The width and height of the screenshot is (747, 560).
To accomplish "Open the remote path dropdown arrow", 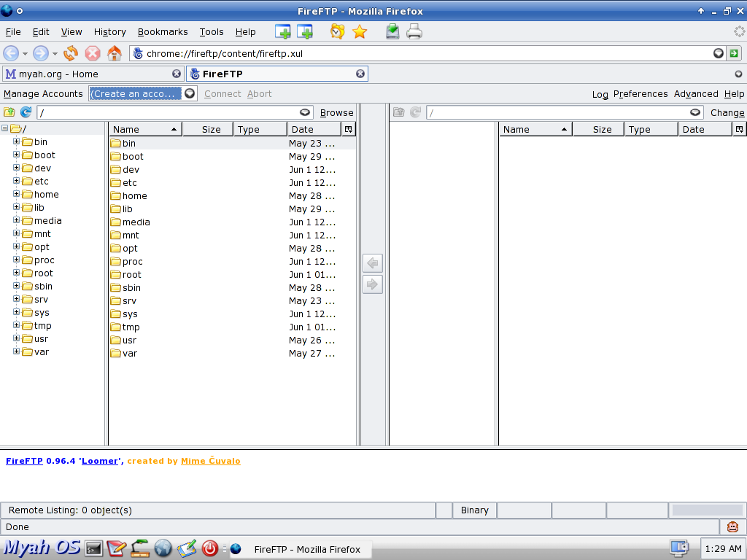I will coord(695,112).
